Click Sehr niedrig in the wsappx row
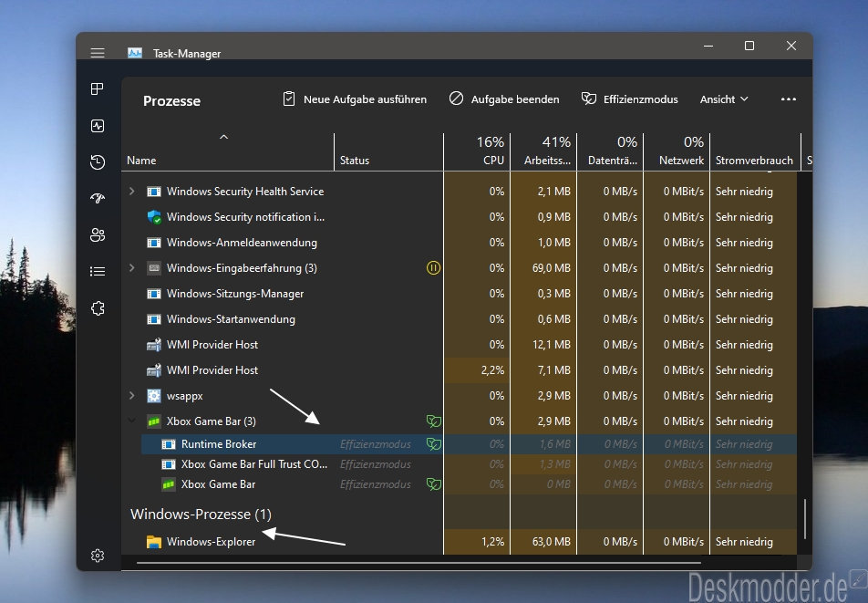Screen dimensions: 868x603 click(744, 396)
